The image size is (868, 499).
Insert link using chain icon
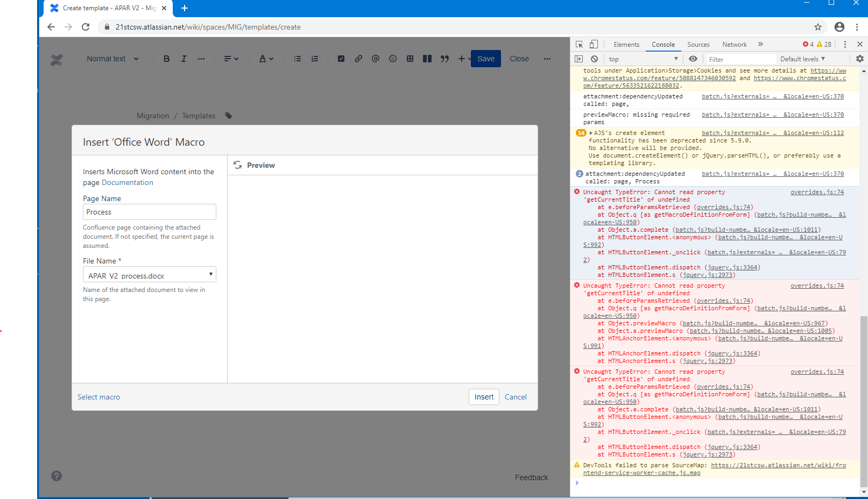[358, 59]
